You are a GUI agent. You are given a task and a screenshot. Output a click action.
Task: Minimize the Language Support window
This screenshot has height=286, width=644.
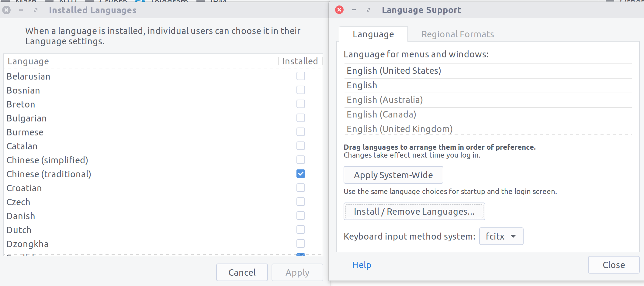coord(354,10)
